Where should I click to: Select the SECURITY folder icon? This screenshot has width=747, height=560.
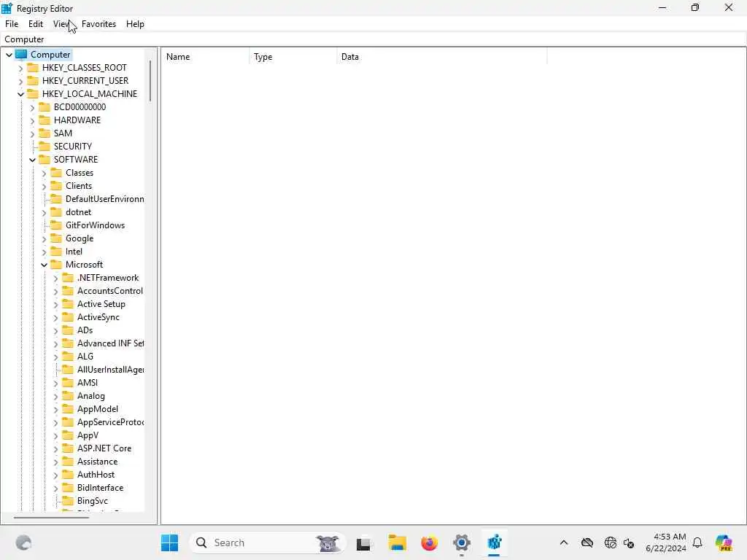(44, 146)
